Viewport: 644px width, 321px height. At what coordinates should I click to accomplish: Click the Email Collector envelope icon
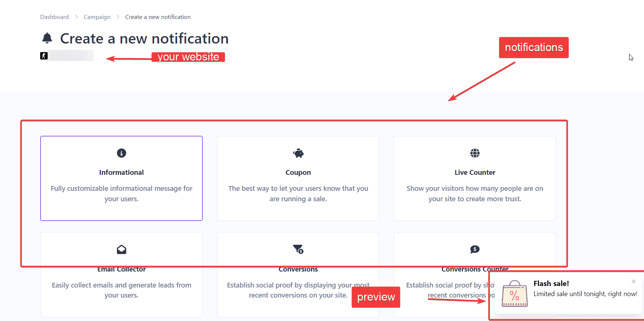pyautogui.click(x=121, y=249)
